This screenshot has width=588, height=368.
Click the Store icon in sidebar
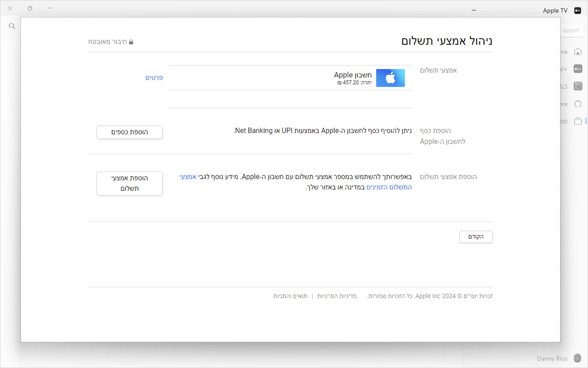(x=578, y=103)
